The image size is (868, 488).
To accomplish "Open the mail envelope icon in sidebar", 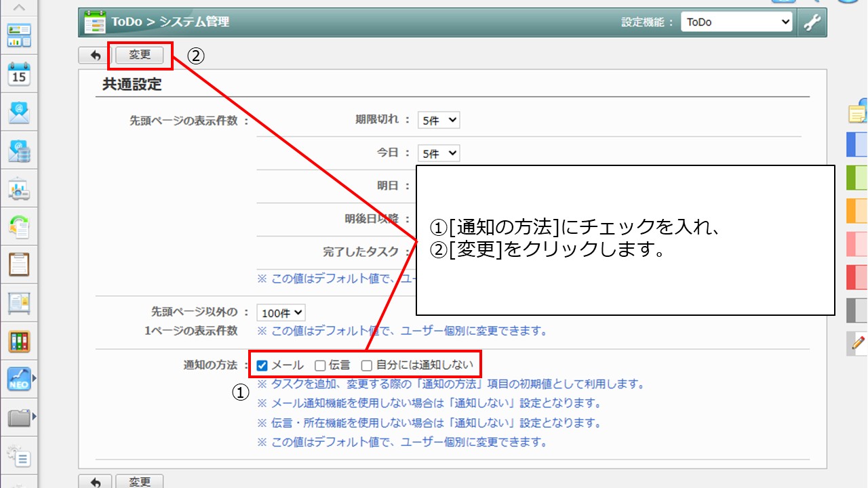I will [19, 112].
